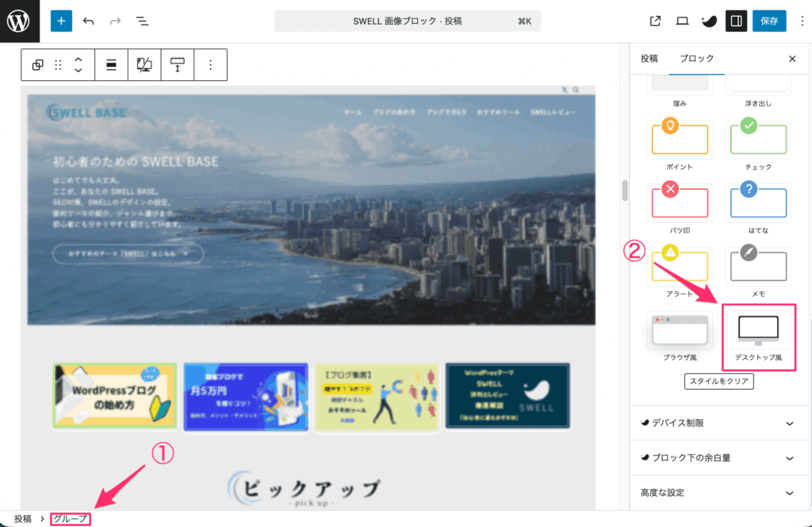Switch to the ブロック tab
The image size is (812, 527).
(696, 58)
